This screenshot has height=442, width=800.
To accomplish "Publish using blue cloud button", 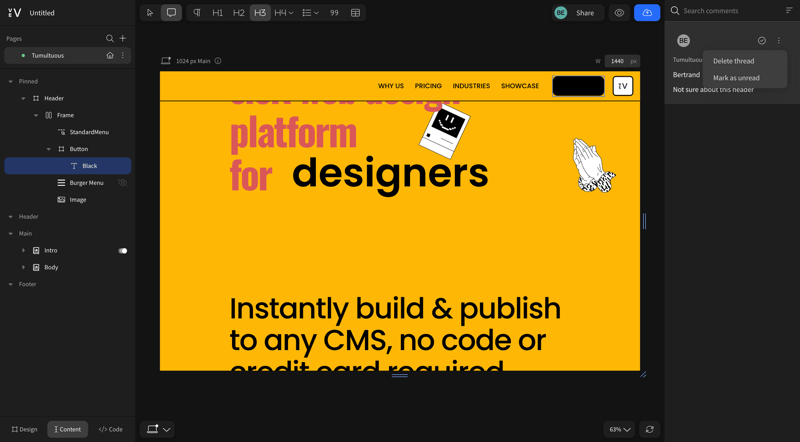I will pyautogui.click(x=647, y=13).
